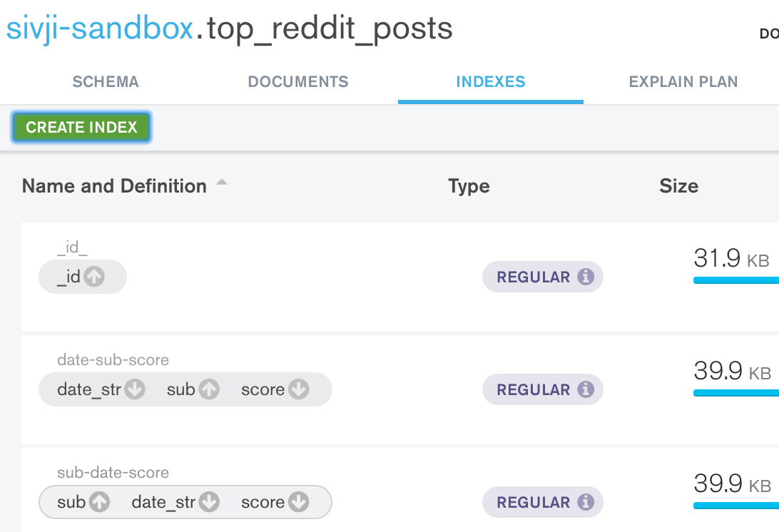Screen dimensions: 779x532
Task: Click info icon on date-sub-score REGULAR badge
Action: pyautogui.click(x=586, y=389)
